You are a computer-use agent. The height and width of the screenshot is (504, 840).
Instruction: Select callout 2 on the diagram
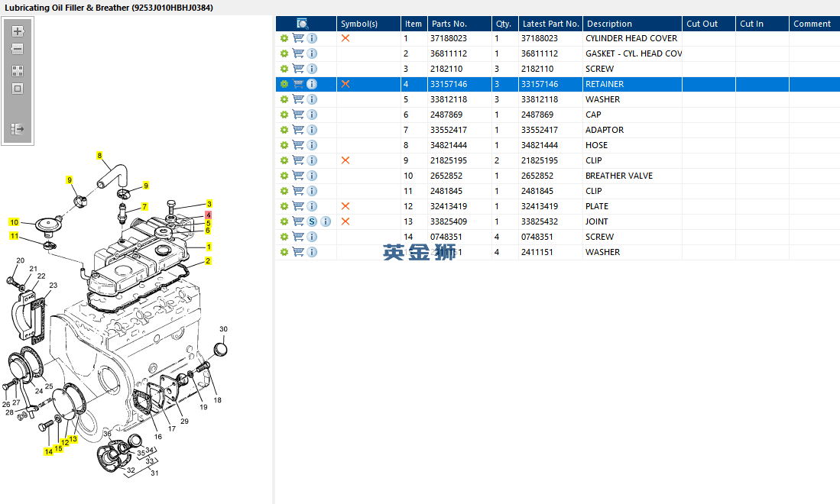click(208, 261)
